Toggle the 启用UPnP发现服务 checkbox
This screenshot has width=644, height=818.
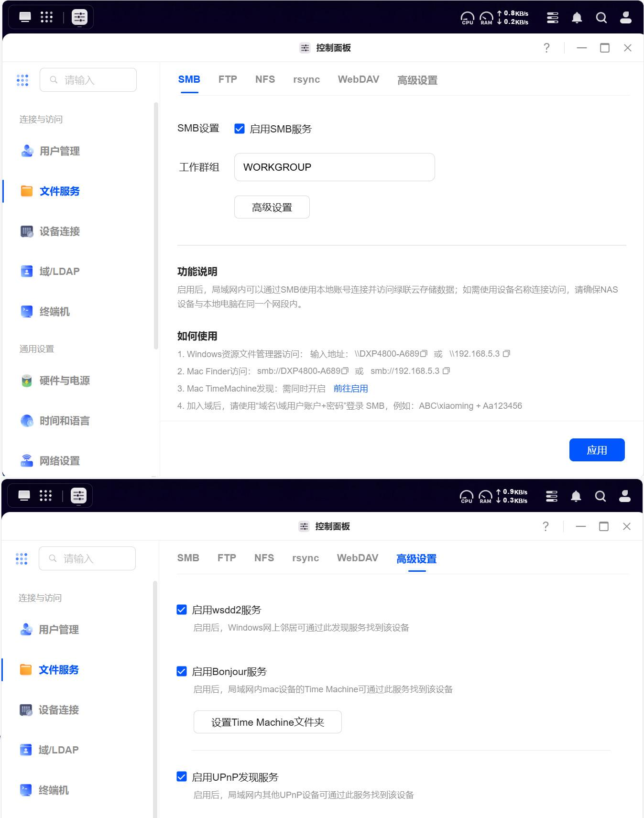[x=182, y=776]
